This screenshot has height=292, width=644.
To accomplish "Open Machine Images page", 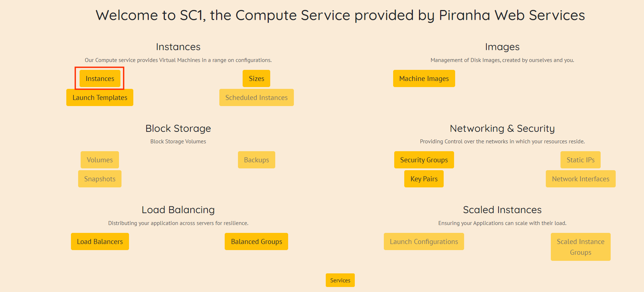I will (424, 78).
